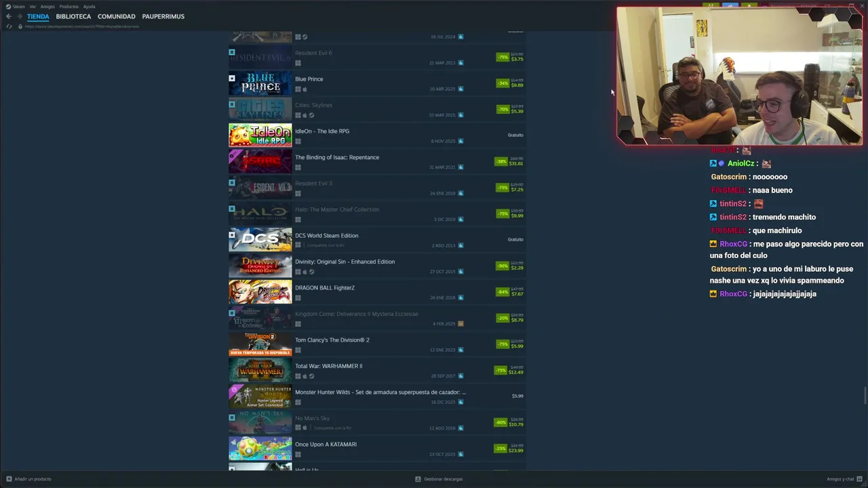
Task: Open Resident Evil 6 game title
Action: click(313, 53)
